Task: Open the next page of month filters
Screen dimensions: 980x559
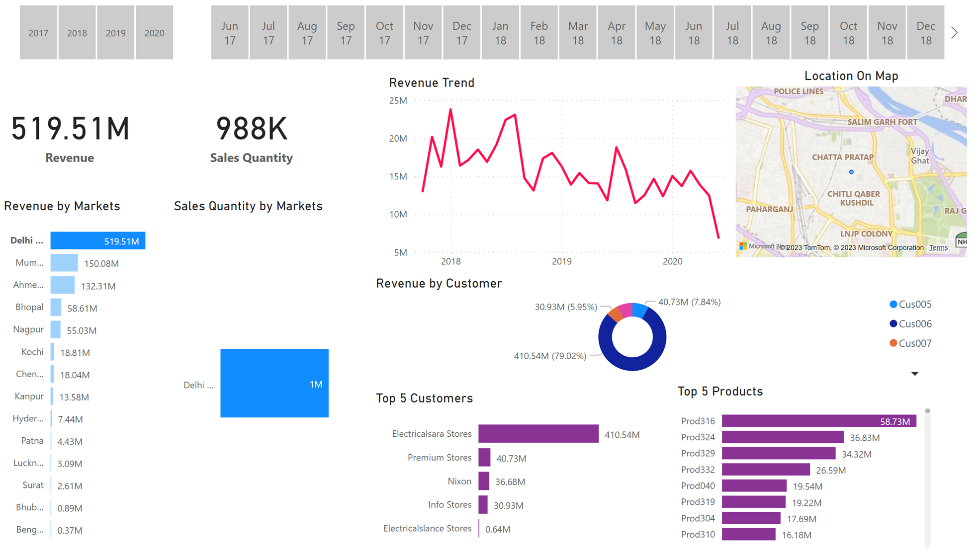Action: tap(954, 32)
